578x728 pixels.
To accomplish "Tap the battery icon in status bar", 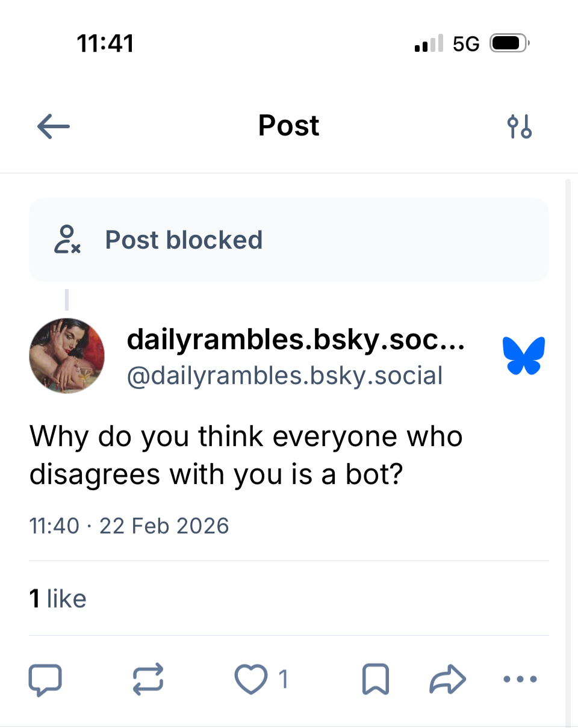I will pyautogui.click(x=509, y=44).
